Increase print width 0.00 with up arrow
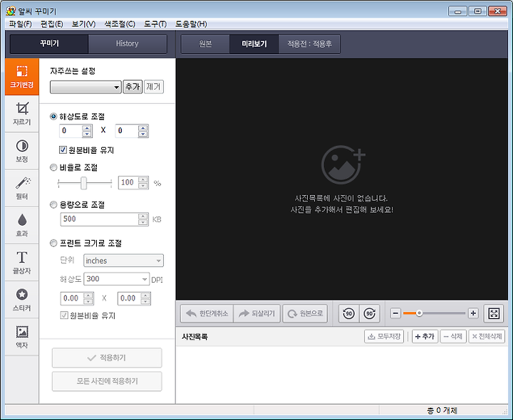This screenshot has height=420, width=513. click(x=88, y=295)
